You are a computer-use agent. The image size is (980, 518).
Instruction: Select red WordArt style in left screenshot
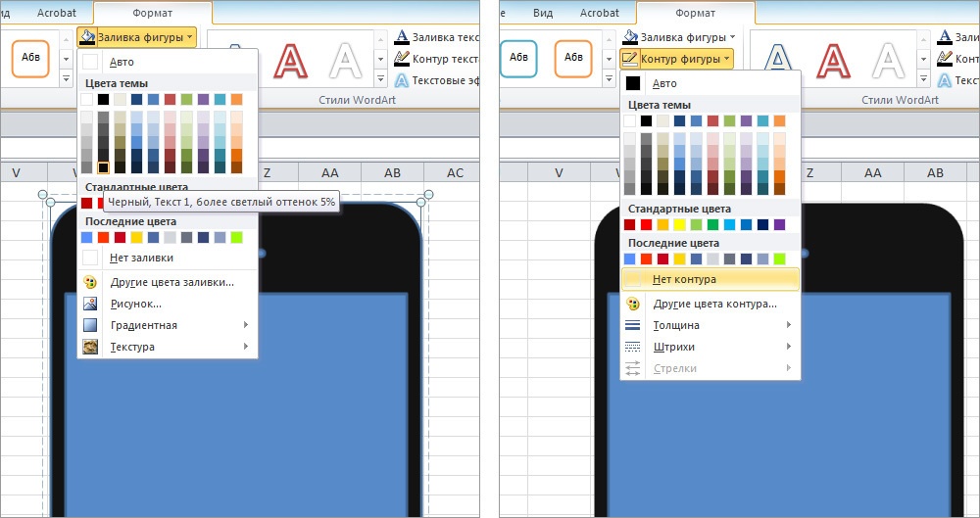[x=291, y=60]
